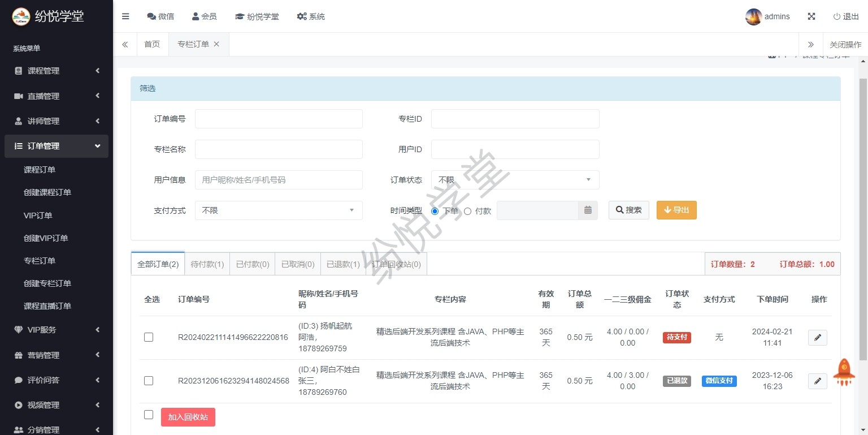The width and height of the screenshot is (868, 435).
Task: Click the rocket back-to-top icon
Action: pos(844,372)
